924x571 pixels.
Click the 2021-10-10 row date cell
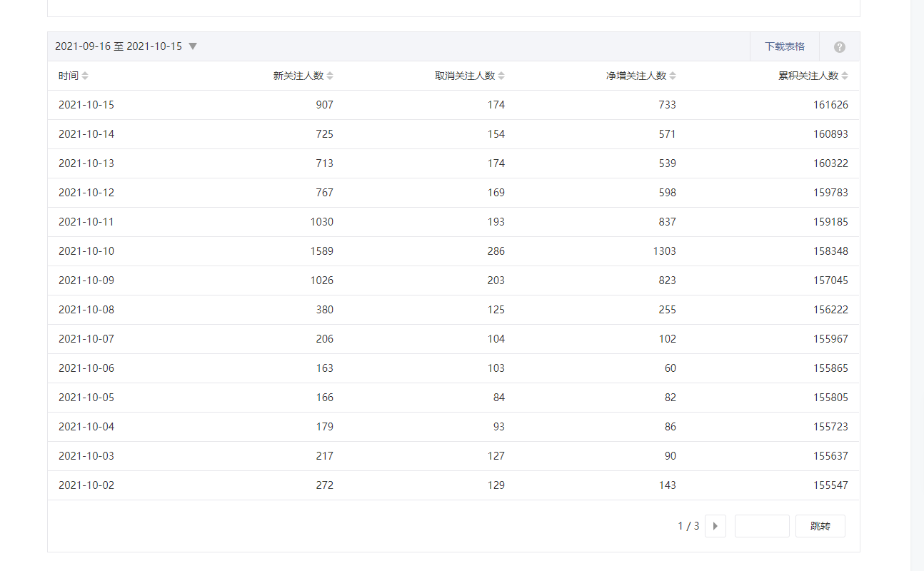(86, 251)
